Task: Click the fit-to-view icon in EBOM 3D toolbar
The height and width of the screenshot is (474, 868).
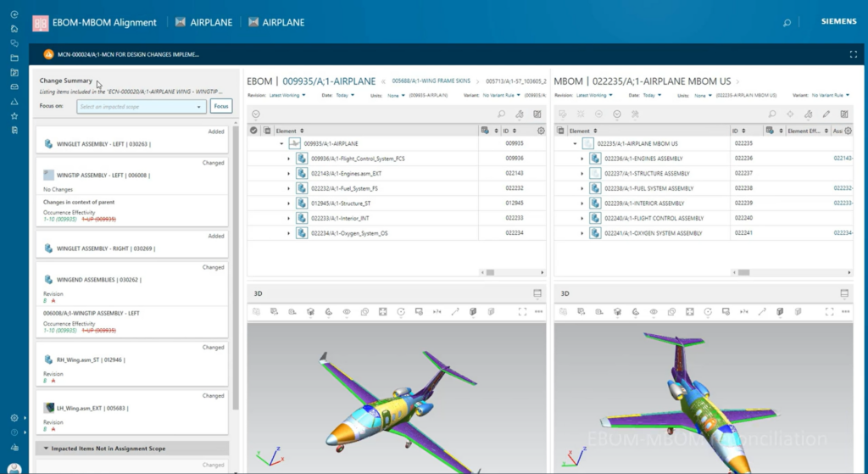Action: (383, 312)
